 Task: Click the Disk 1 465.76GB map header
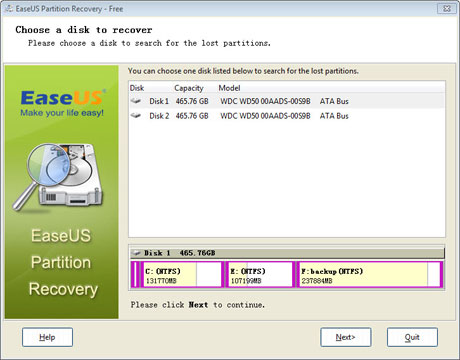[287, 253]
